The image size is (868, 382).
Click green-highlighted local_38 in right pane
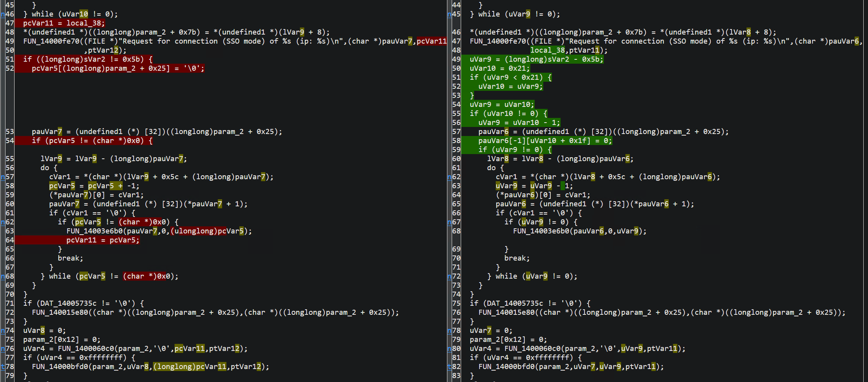point(547,50)
